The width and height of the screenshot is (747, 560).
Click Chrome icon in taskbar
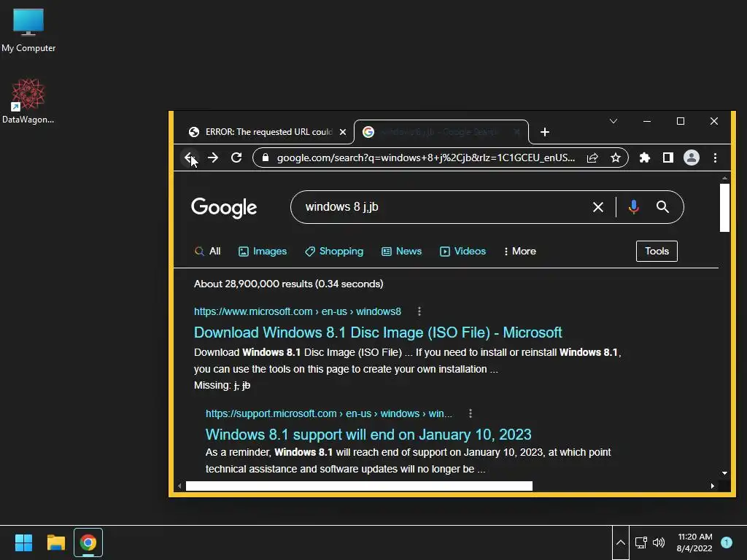(88, 542)
